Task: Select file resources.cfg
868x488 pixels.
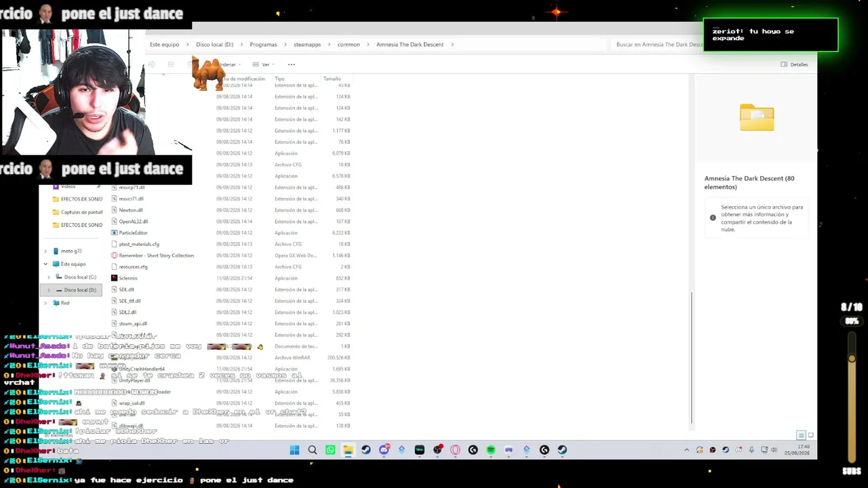Action: click(133, 267)
